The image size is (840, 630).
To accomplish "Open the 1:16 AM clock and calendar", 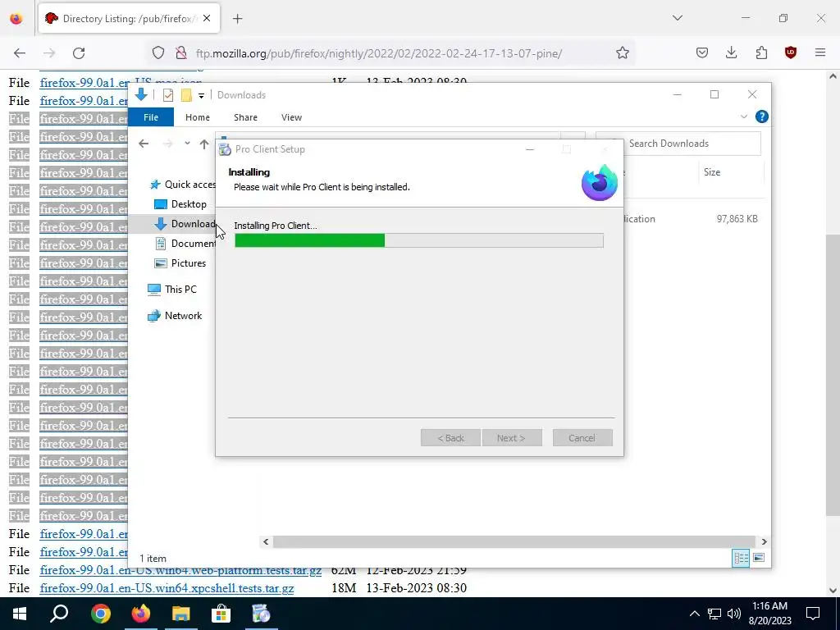I will [x=769, y=614].
